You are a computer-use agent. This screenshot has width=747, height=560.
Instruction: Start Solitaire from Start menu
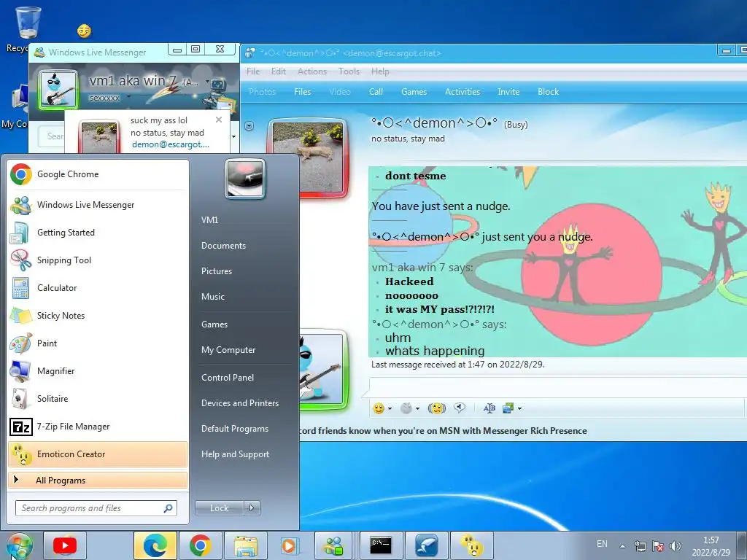pos(98,399)
